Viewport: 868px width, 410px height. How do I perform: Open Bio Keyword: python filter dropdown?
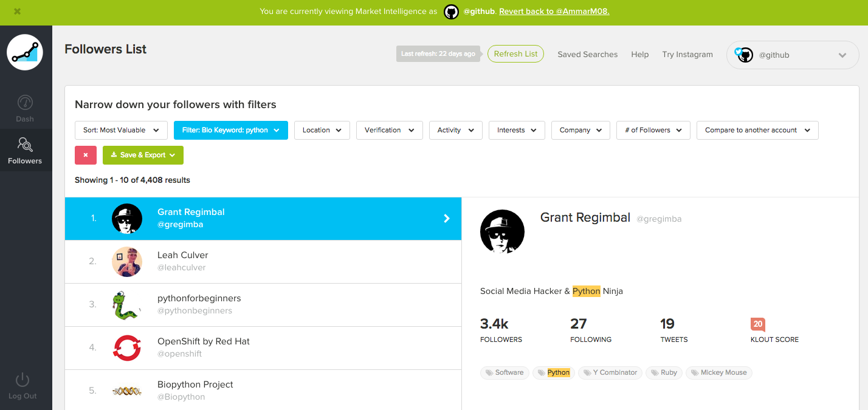(230, 130)
